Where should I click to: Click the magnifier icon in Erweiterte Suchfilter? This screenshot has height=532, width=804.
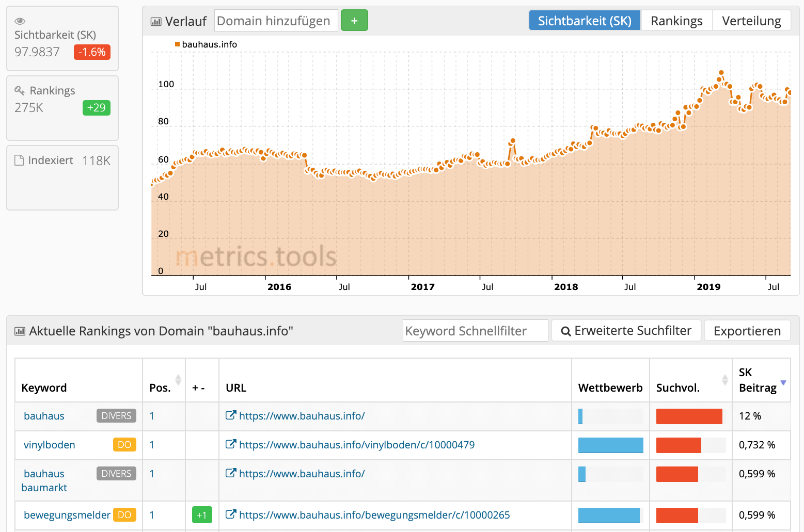pyautogui.click(x=566, y=331)
